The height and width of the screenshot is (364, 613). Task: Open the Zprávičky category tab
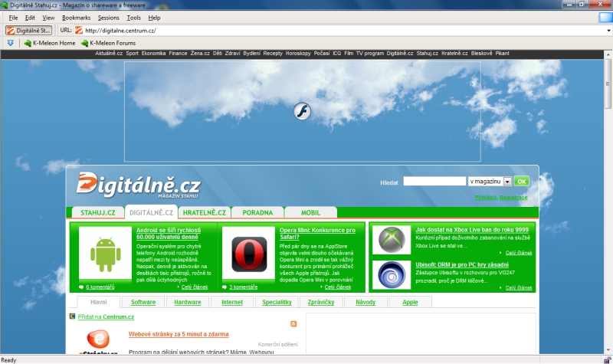pos(321,302)
